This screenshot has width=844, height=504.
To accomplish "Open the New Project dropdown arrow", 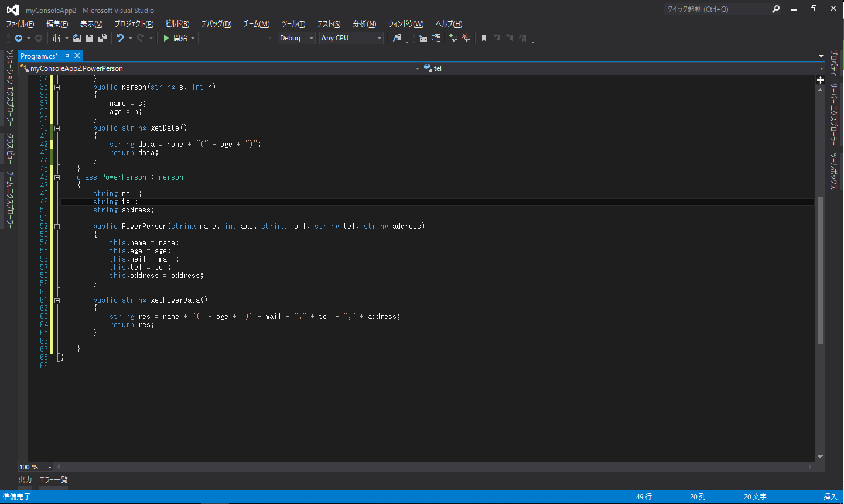I will tap(66, 39).
